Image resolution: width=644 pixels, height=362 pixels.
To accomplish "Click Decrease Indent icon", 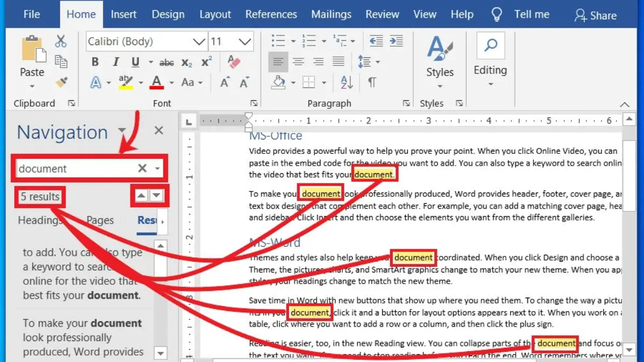I will tap(376, 41).
